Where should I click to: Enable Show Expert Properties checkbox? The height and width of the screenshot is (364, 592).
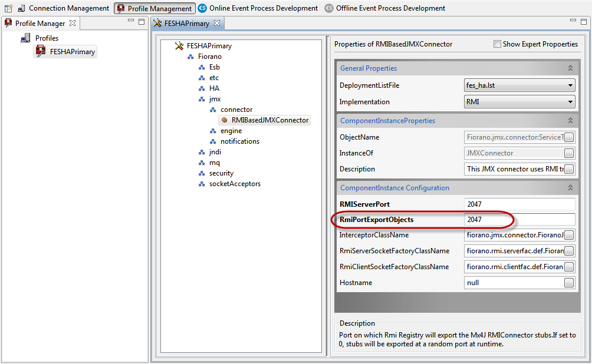(x=497, y=44)
